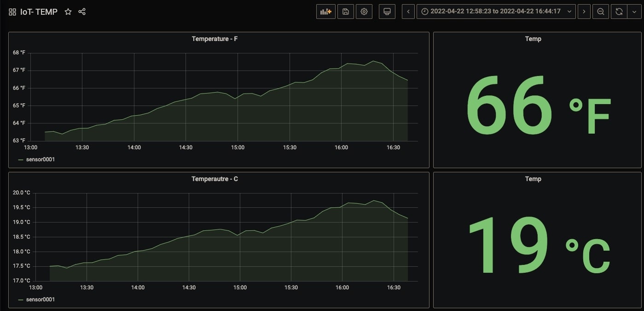This screenshot has width=644, height=311.
Task: Open the time range picker
Action: [496, 12]
